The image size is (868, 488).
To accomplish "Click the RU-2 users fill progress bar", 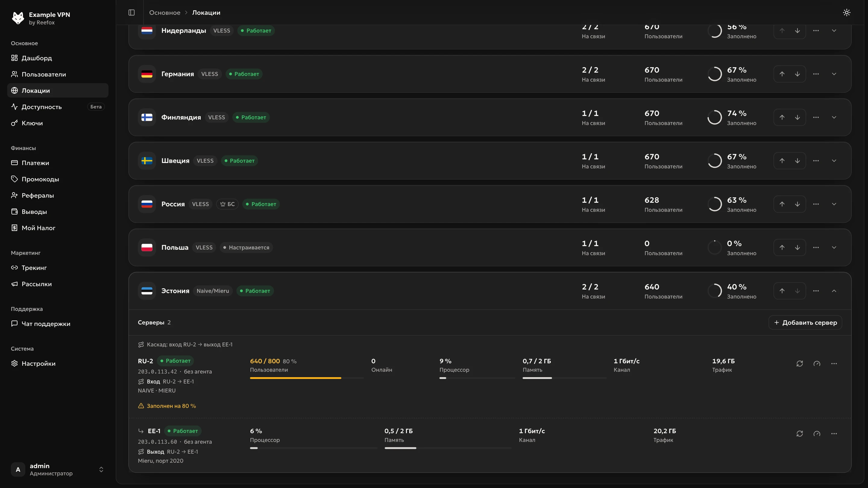I will [x=307, y=378].
